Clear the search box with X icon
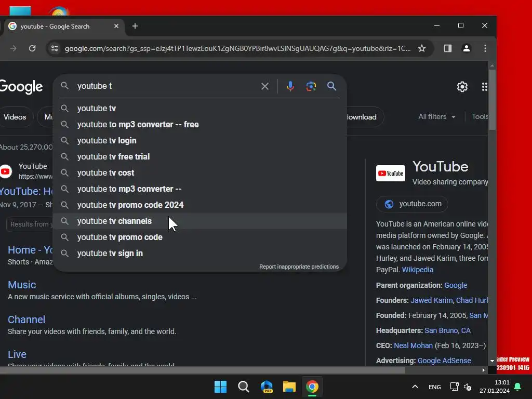The height and width of the screenshot is (399, 532). point(265,86)
